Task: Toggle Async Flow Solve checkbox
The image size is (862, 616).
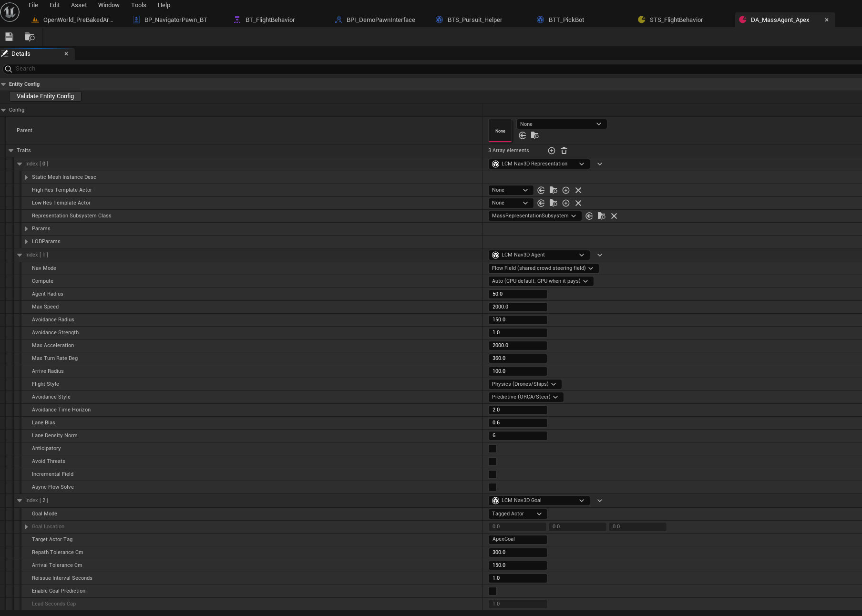Action: tap(493, 487)
